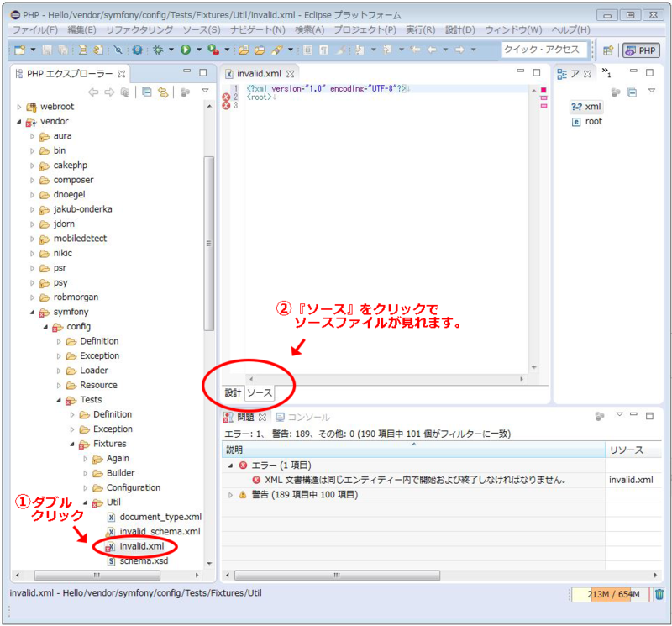Collapse the vendor folder
This screenshot has height=626, width=672.
pyautogui.click(x=18, y=122)
